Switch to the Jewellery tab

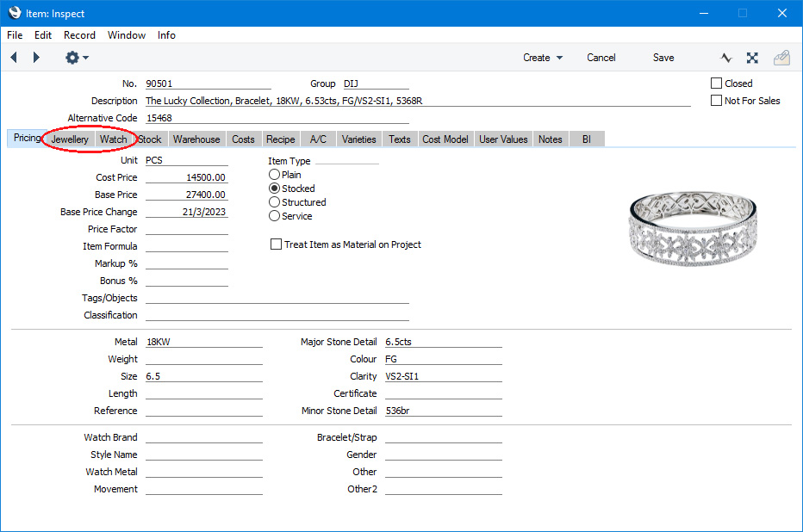pyautogui.click(x=70, y=139)
